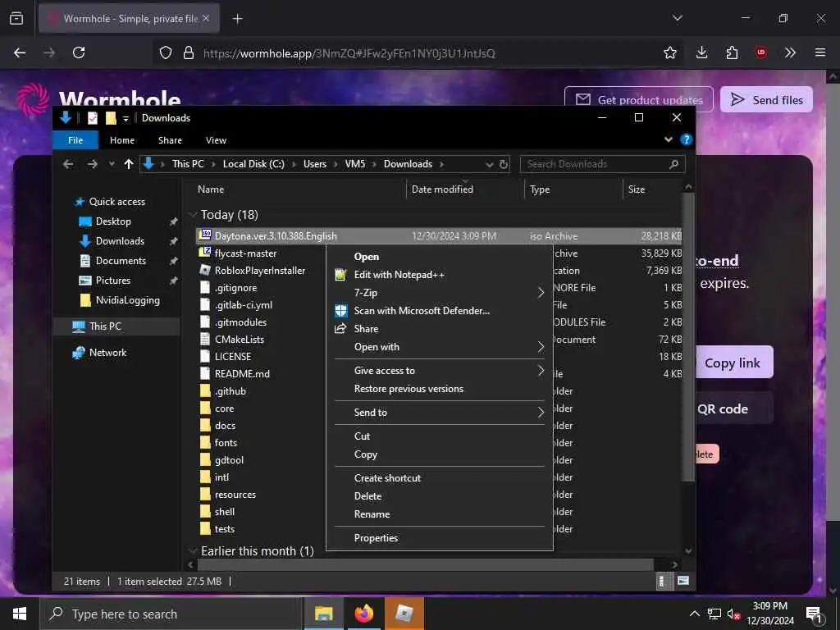Image resolution: width=840 pixels, height=630 pixels.
Task: Click File Explorer on the taskbar
Action: point(323,614)
